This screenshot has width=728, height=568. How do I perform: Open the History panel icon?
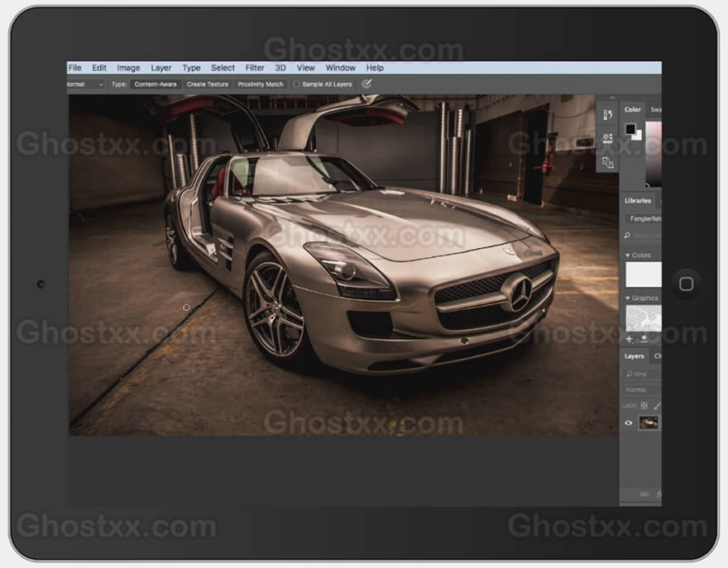click(607, 115)
